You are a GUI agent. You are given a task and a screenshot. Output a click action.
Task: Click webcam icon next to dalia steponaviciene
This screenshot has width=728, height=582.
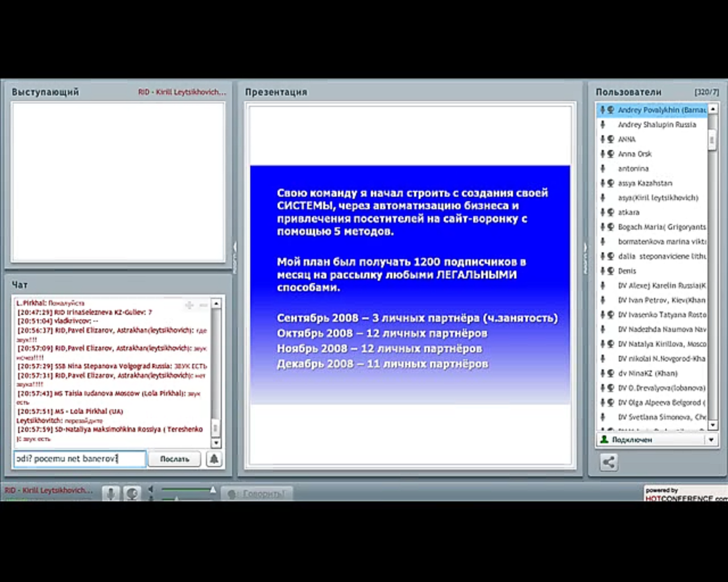[610, 256]
